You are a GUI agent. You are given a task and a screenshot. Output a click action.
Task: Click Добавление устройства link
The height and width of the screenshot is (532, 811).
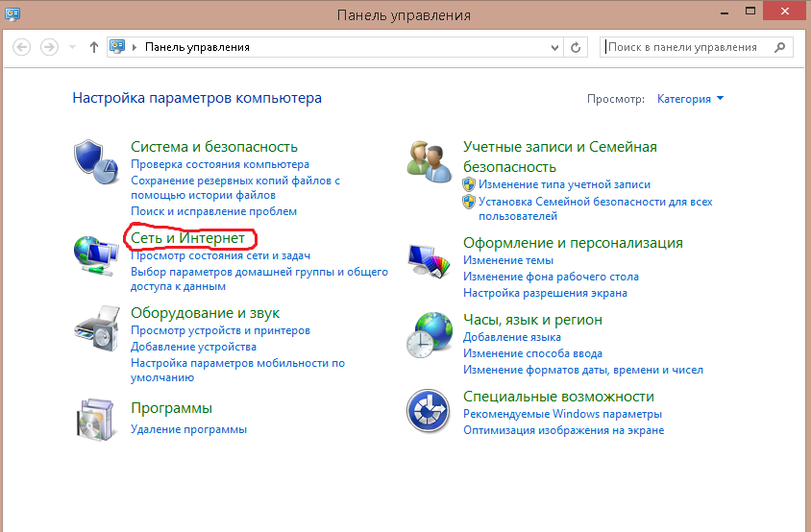pyautogui.click(x=193, y=347)
